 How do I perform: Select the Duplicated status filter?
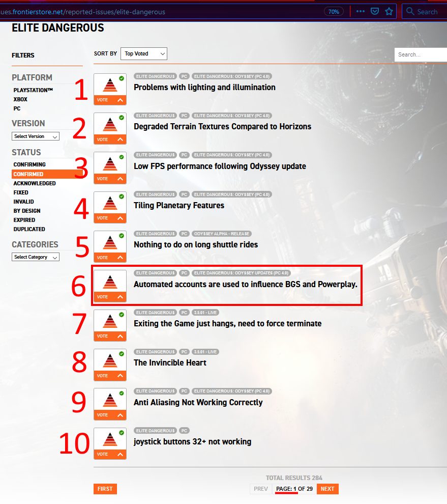29,229
